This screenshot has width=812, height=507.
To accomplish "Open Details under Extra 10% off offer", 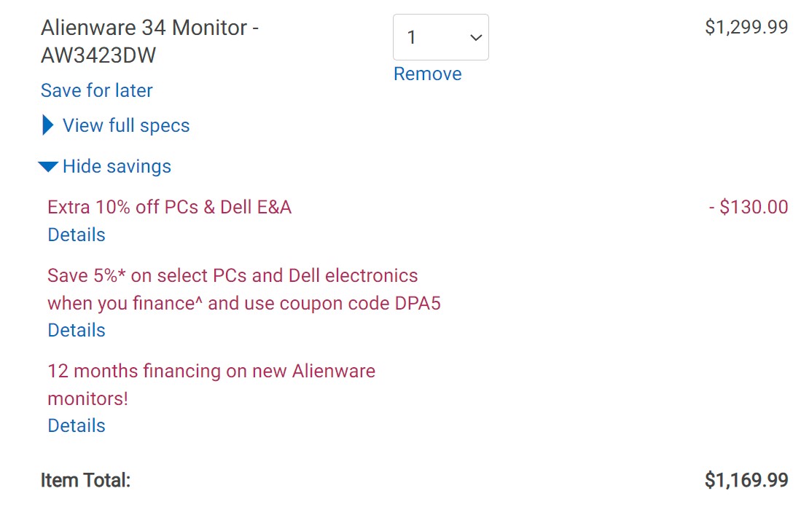I will pos(77,235).
